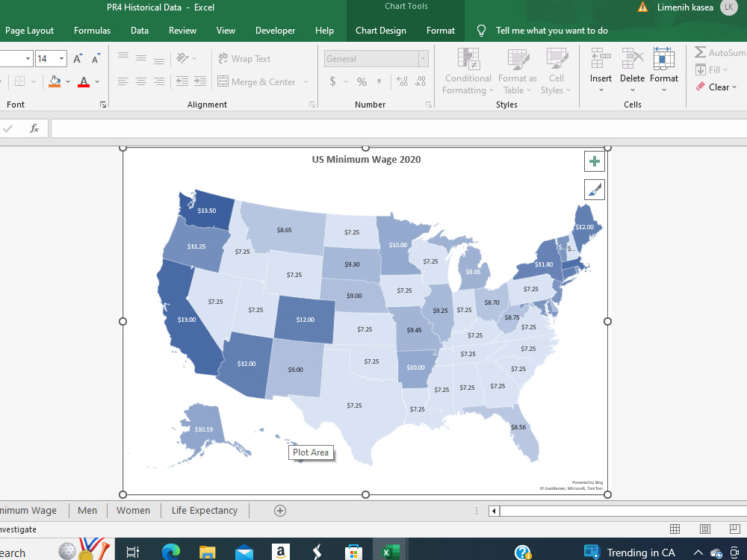Open the Cell Styles gallery
The image size is (747, 560).
point(556,72)
